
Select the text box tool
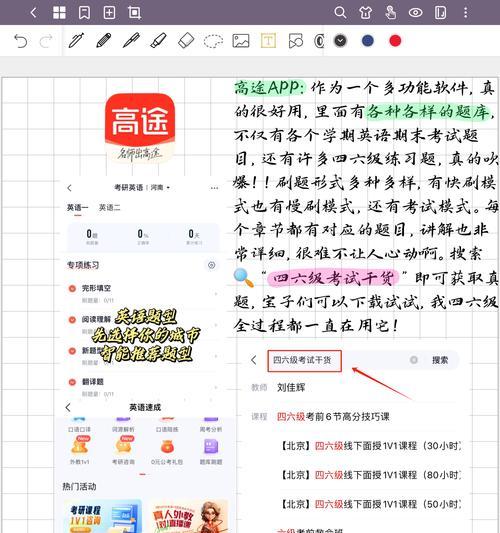tap(268, 41)
